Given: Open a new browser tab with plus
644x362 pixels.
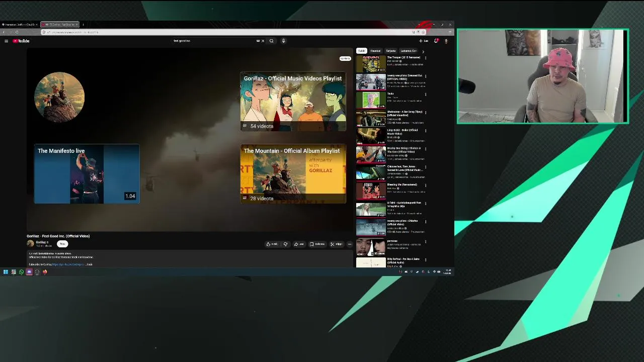Looking at the screenshot, I should [x=83, y=24].
